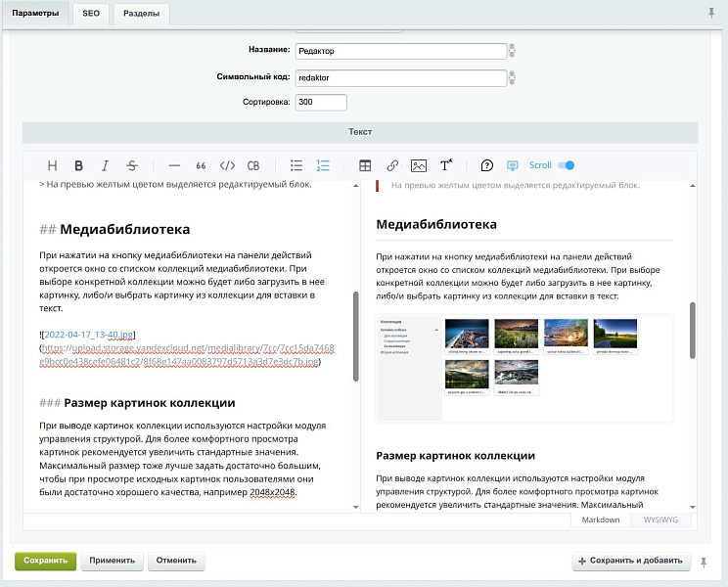This screenshot has width=728, height=587.
Task: Open the media library image icon
Action: (419, 166)
